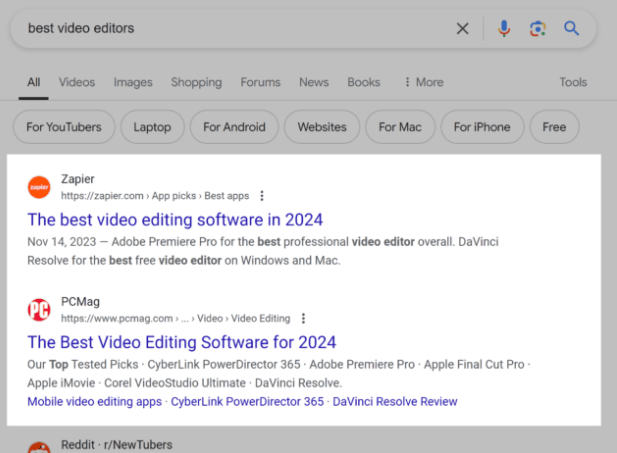Open the Tools filter options

pos(573,82)
